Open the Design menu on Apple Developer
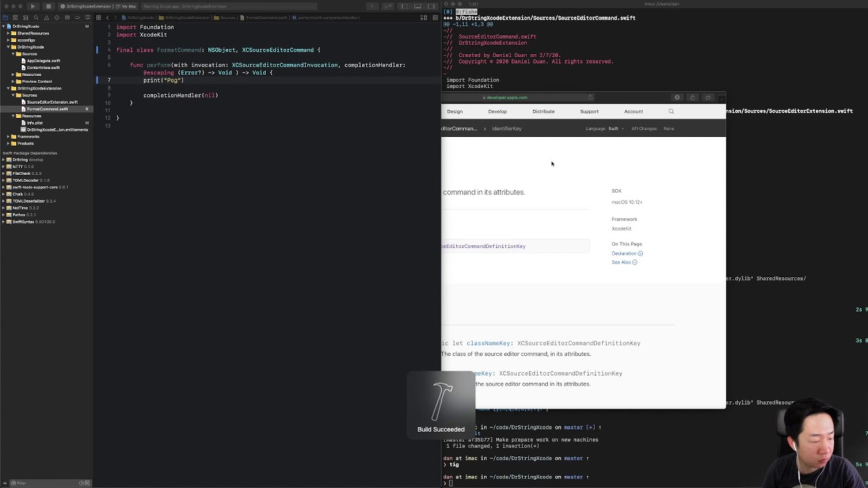Screen dimensions: 868x488 point(455,111)
